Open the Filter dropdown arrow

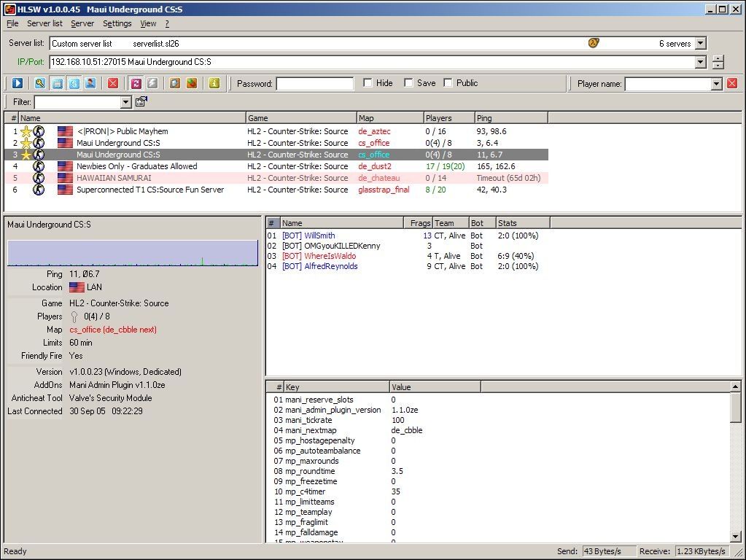(125, 103)
